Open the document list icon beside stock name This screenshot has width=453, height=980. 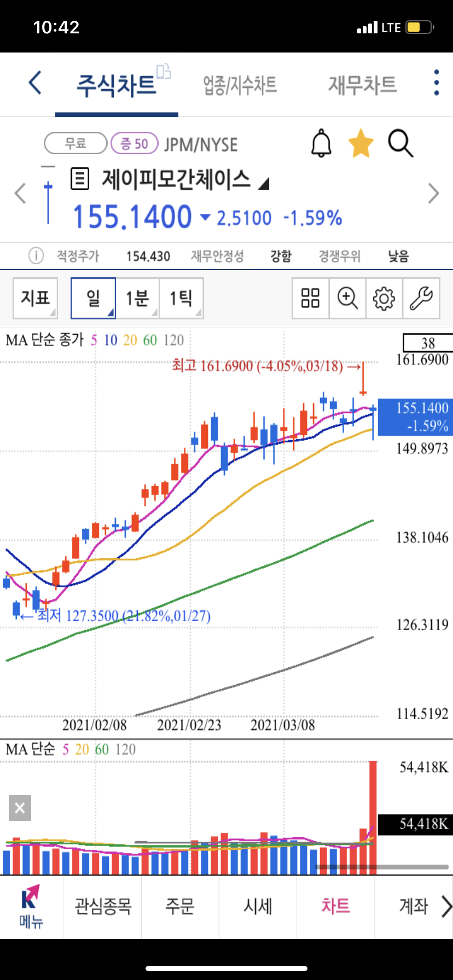[x=80, y=179]
